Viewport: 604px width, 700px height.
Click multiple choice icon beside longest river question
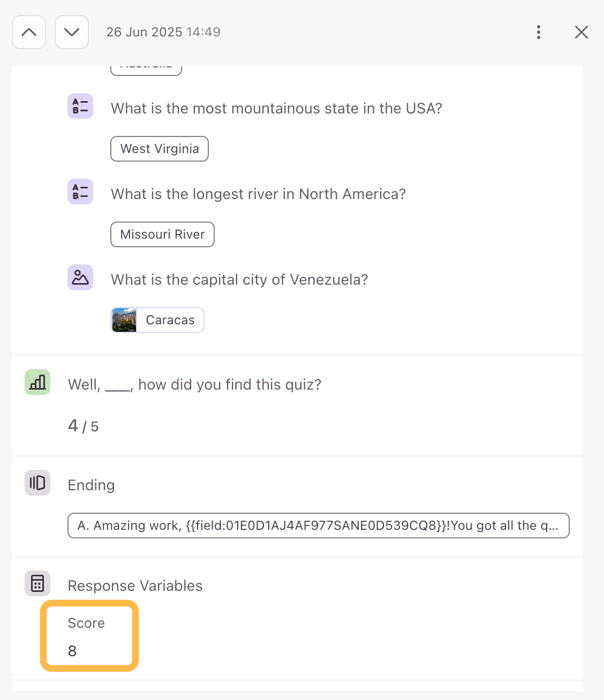[80, 192]
